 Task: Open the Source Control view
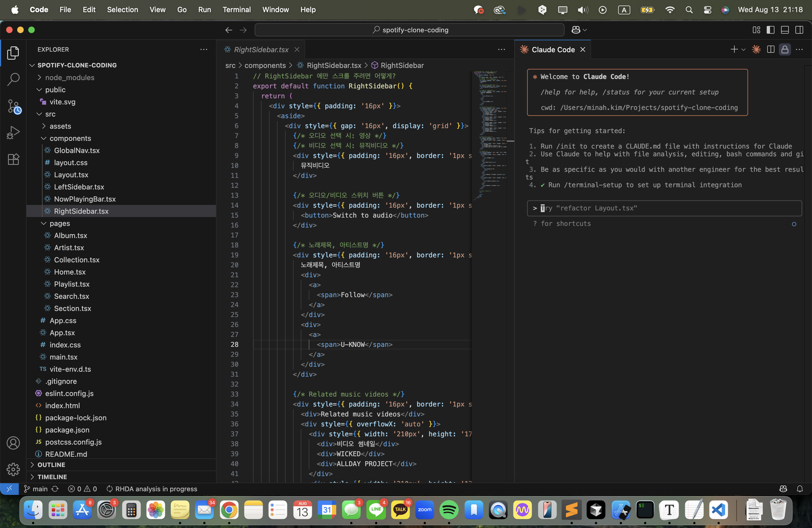point(13,106)
